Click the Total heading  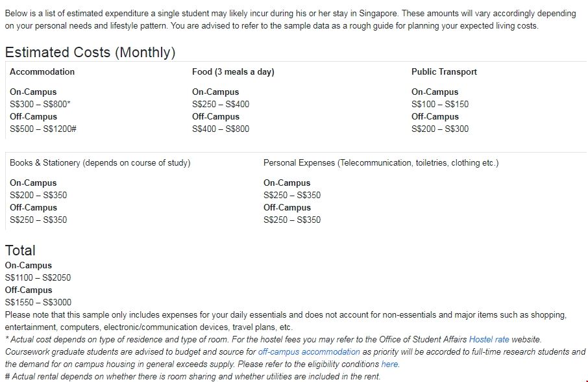tap(20, 251)
